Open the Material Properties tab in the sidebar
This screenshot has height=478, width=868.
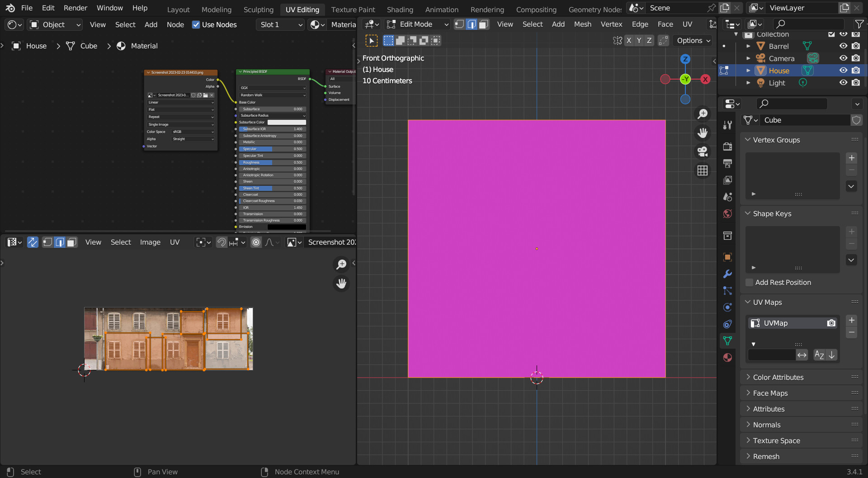coord(728,357)
